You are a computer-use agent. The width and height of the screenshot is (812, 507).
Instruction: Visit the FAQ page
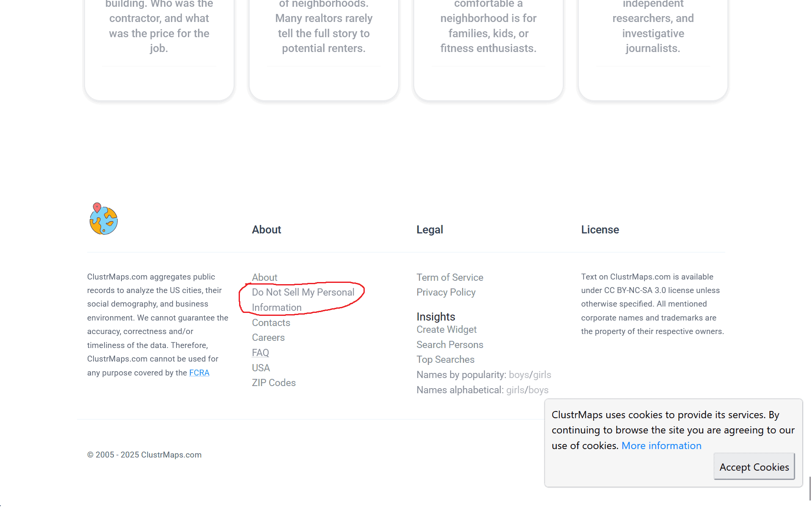coord(260,353)
